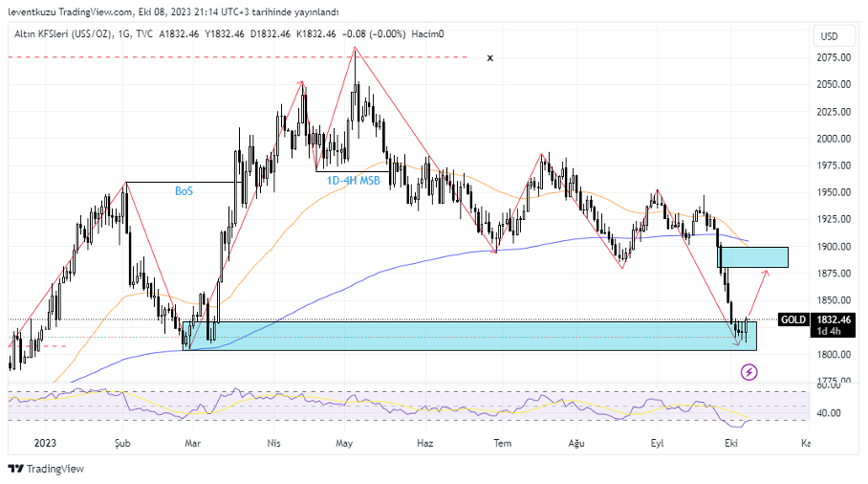
Task: Select the 1D-4H MSB annotation
Action: pos(354,180)
